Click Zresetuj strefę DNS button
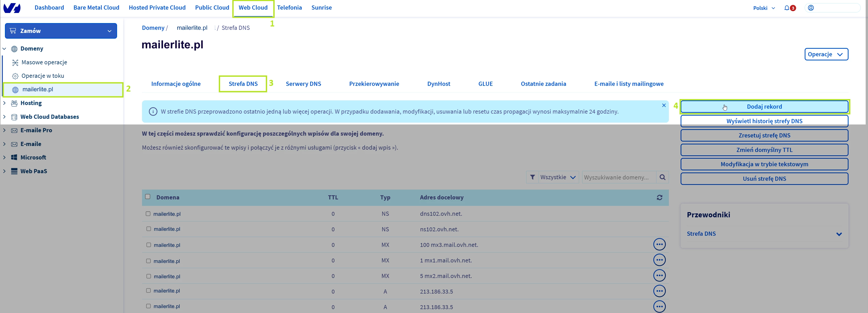This screenshot has width=868, height=313. pyautogui.click(x=764, y=135)
